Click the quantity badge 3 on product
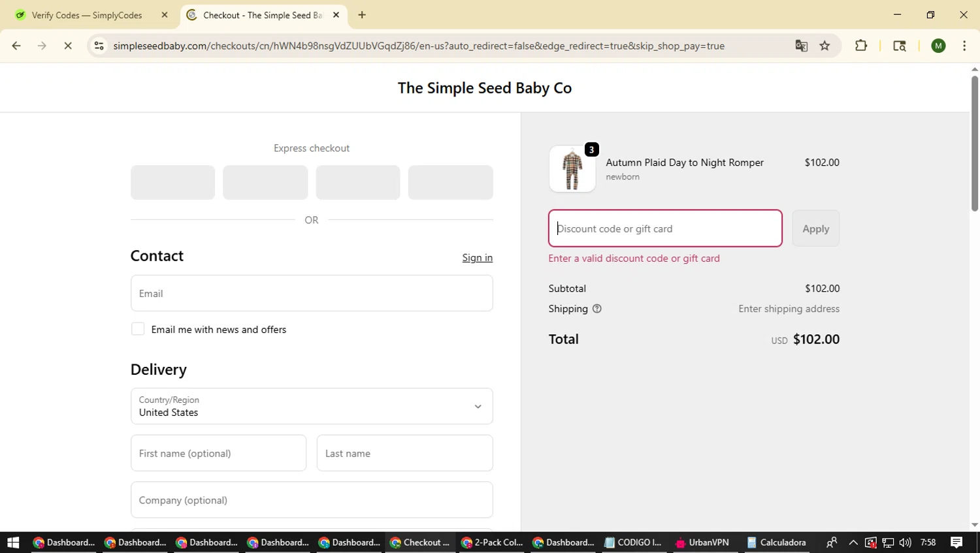This screenshot has width=980, height=553. pyautogui.click(x=591, y=150)
